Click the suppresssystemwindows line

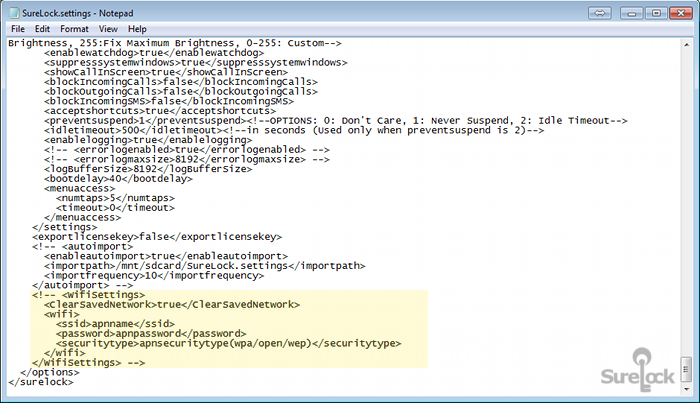[x=196, y=62]
